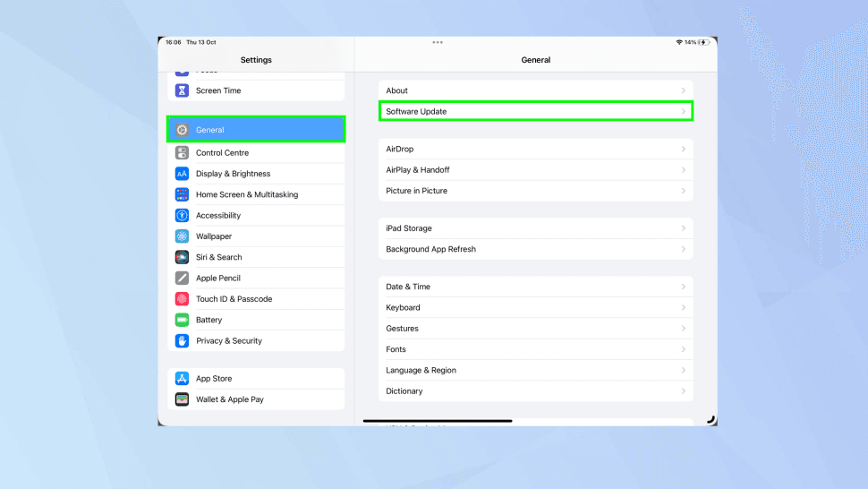Open Wallet & Apple Pay settings
Viewport: 868px width, 489px height.
(x=256, y=399)
